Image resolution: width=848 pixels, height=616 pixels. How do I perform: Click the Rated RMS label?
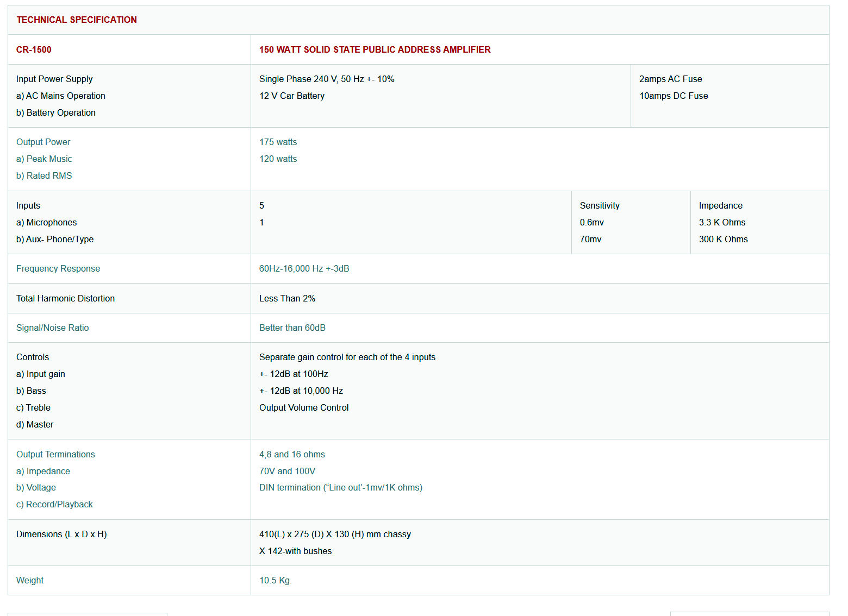44,175
